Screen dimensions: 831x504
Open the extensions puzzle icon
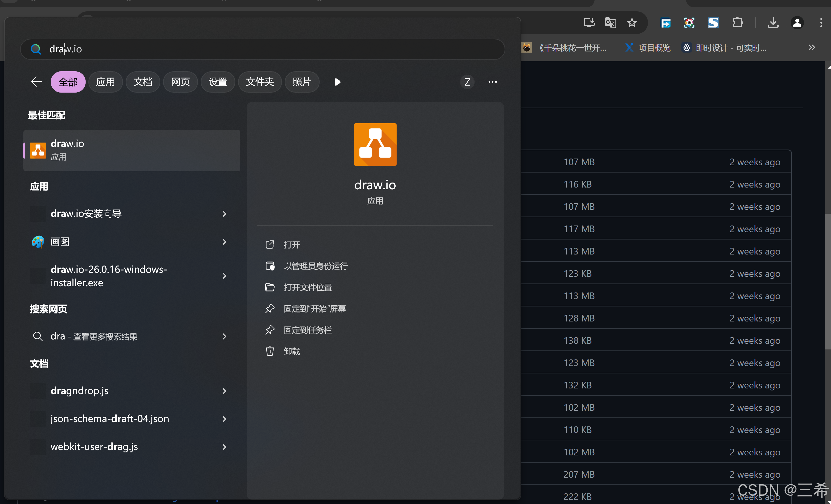click(x=737, y=23)
